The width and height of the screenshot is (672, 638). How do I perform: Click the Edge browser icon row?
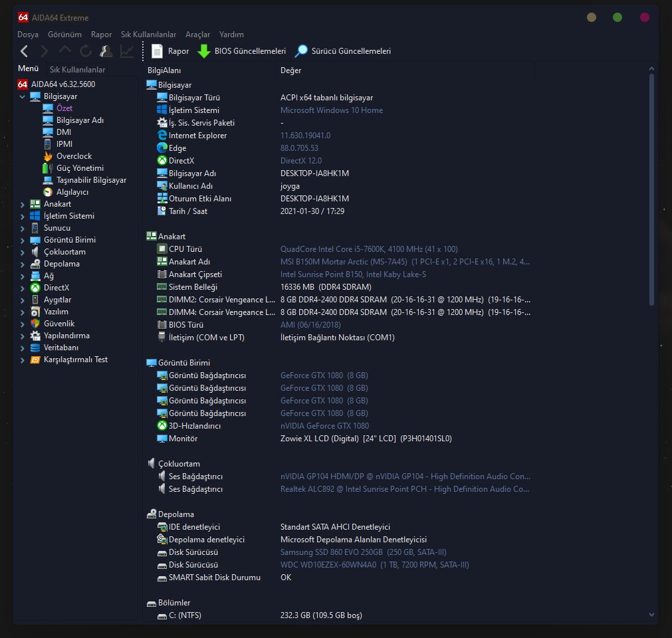click(x=162, y=148)
